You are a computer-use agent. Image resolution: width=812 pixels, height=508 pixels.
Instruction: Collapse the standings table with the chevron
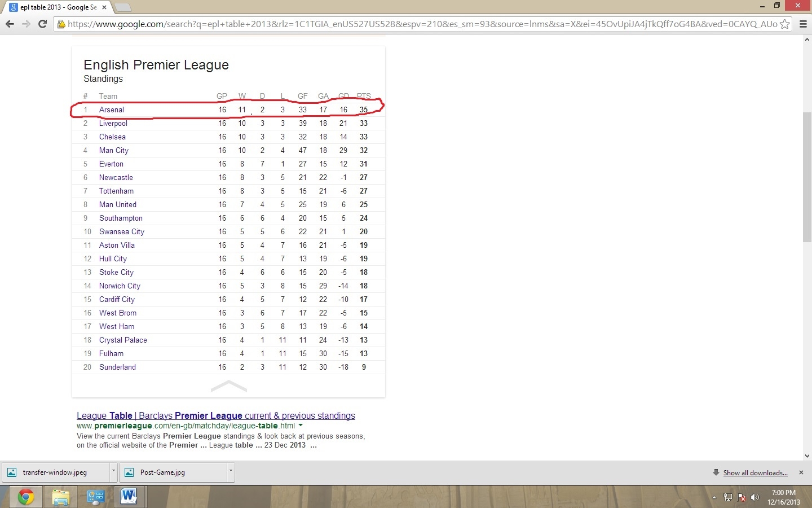[x=228, y=387]
